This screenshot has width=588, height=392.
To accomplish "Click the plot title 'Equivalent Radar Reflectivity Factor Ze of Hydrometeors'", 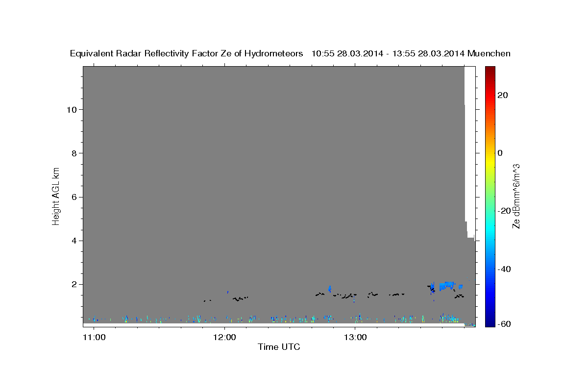I will pos(187,54).
